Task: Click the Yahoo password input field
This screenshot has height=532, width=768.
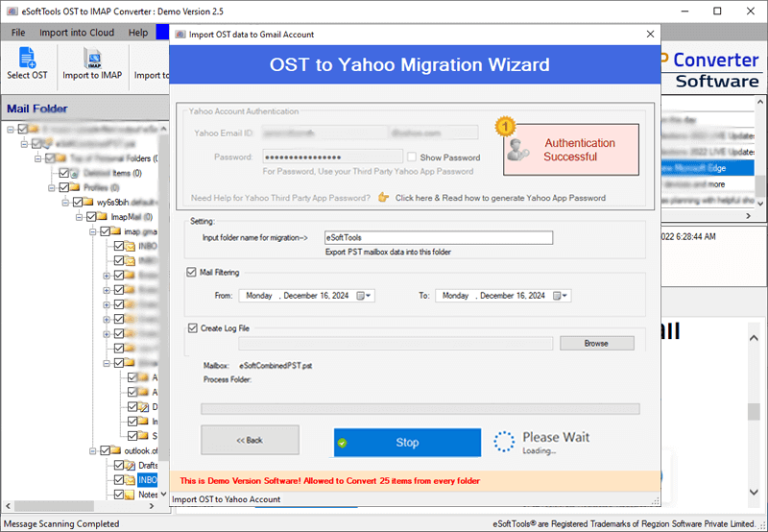Action: [332, 157]
